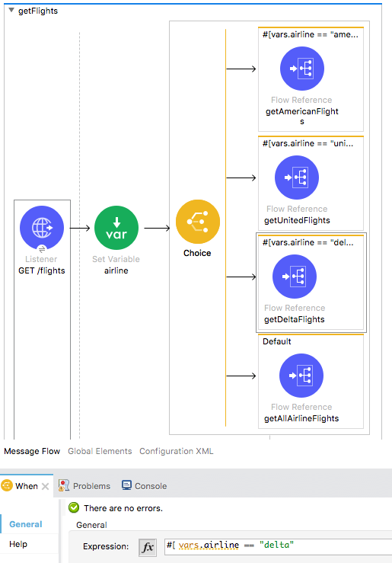Collapse the getFlights flow triangle

11,11
